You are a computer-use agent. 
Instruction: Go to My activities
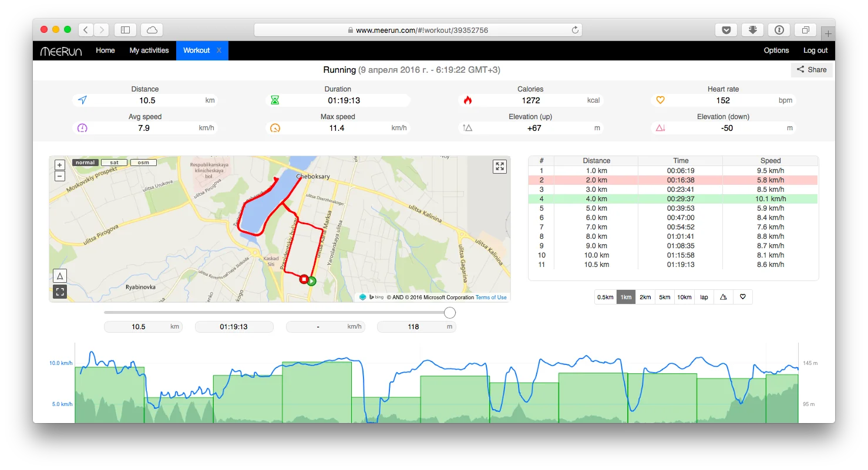(149, 50)
